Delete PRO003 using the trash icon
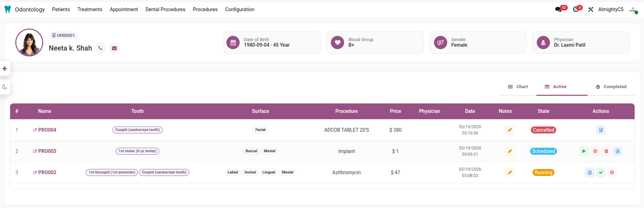Viewport: 644px width, 208px height. click(x=606, y=151)
